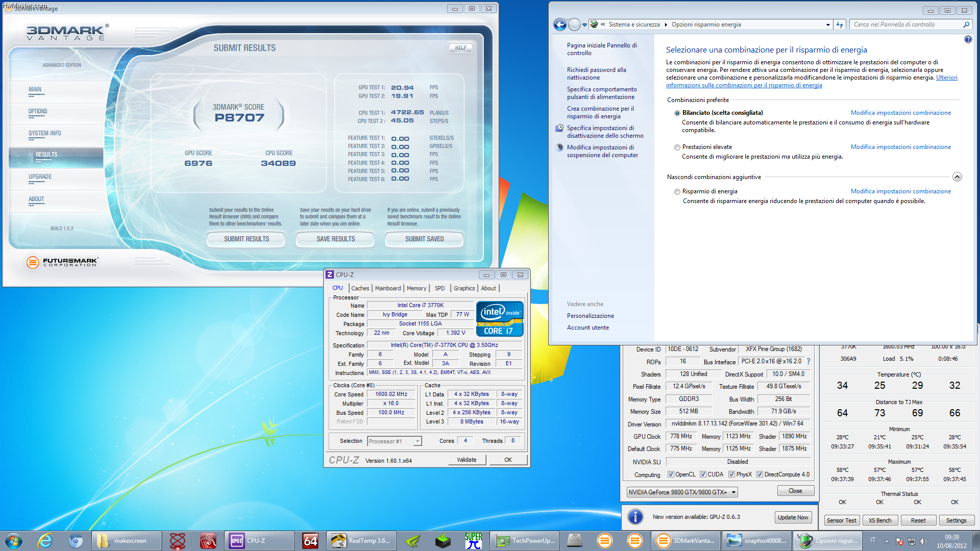Open the MAIN section in 3DMark Vantage
The width and height of the screenshot is (980, 551).
coord(35,90)
